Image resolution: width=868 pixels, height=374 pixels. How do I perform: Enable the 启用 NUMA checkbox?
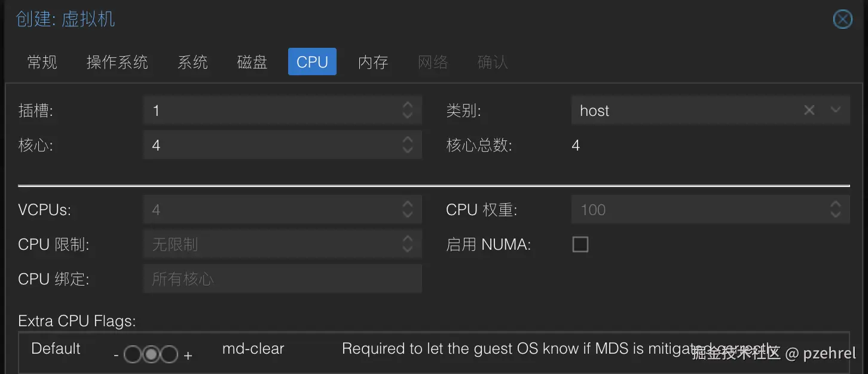coord(580,244)
